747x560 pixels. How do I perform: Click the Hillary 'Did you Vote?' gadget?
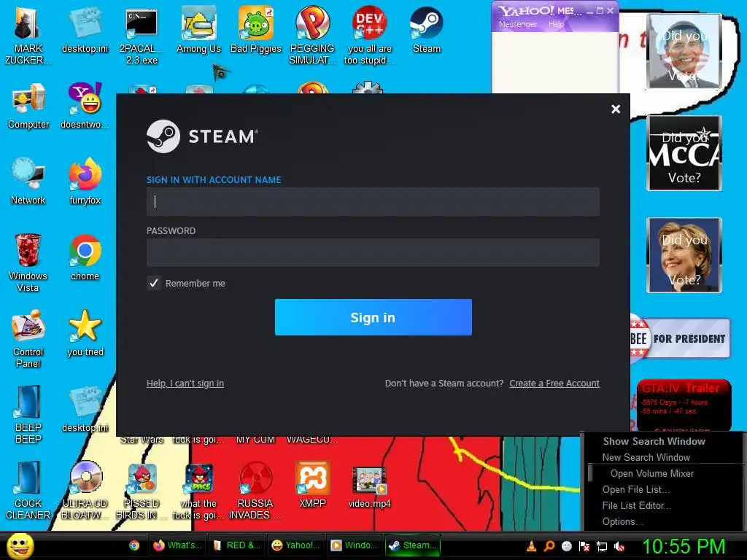point(684,255)
